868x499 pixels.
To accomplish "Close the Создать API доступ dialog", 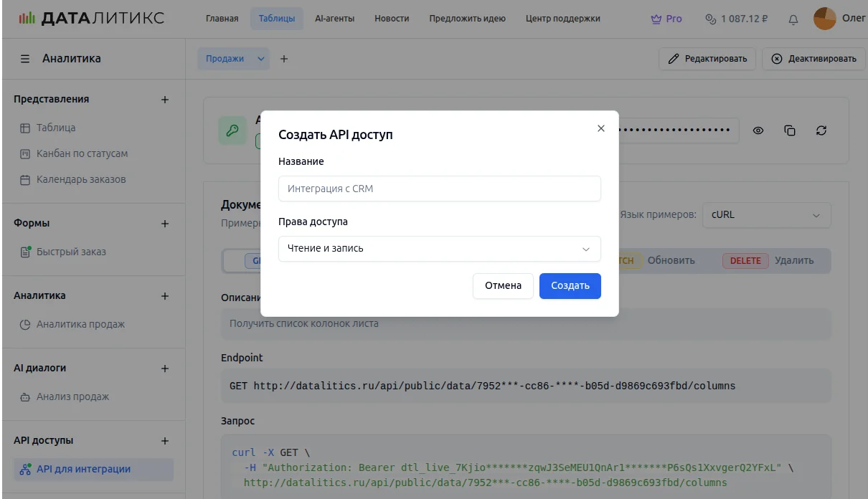I will [601, 128].
